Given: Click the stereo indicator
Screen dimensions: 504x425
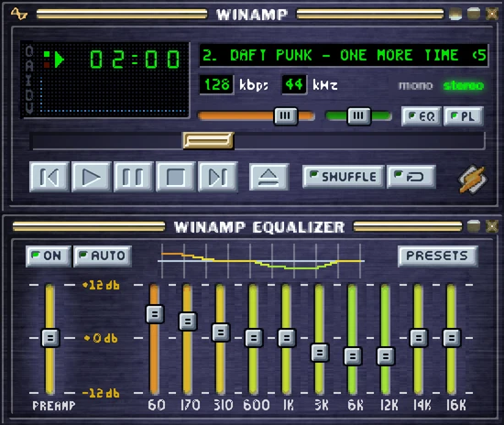Looking at the screenshot, I should click(x=464, y=85).
